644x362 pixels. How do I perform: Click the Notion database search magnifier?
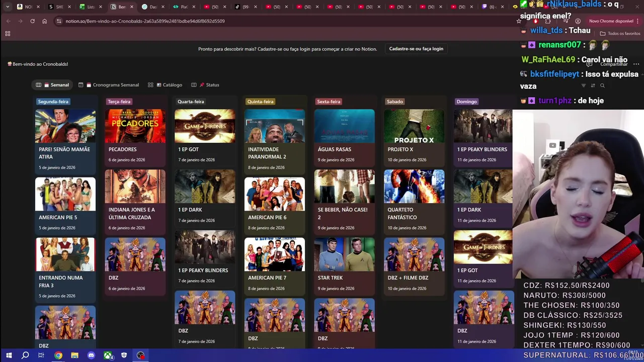click(x=602, y=85)
